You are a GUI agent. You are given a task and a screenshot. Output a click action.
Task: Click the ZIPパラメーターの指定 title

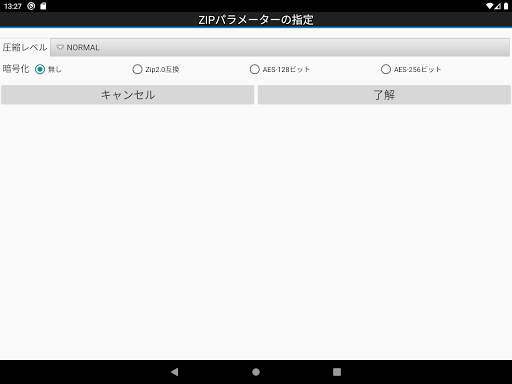[x=256, y=20]
